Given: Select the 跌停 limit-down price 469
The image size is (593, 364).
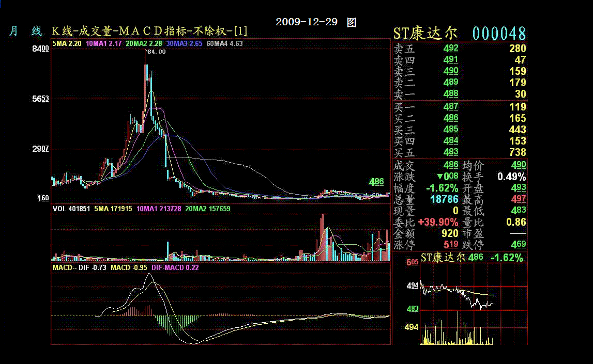Looking at the screenshot, I should pos(519,245).
